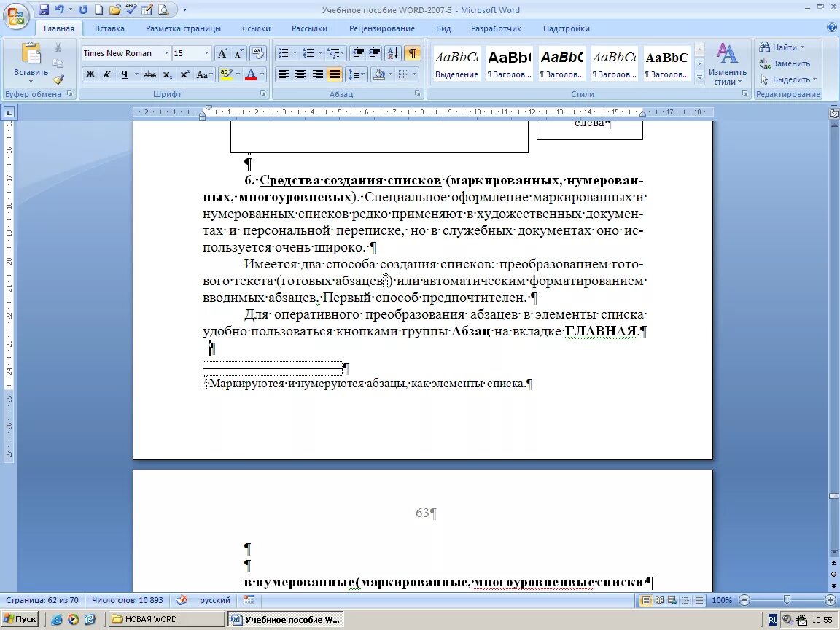Toggle underline Ч formatting
Image resolution: width=840 pixels, height=630 pixels.
[x=124, y=74]
